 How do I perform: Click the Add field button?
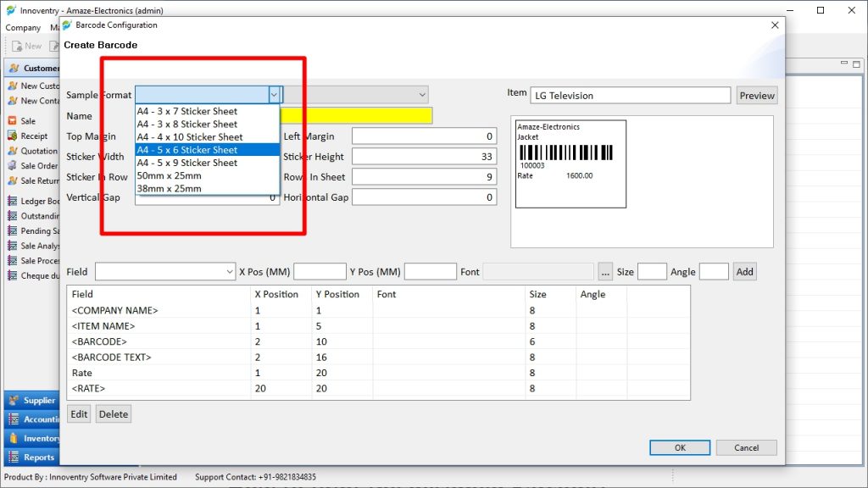[744, 272]
